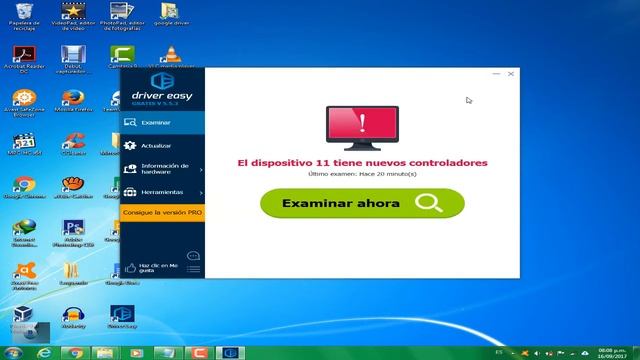Open Información de hardware menu item

click(x=162, y=169)
